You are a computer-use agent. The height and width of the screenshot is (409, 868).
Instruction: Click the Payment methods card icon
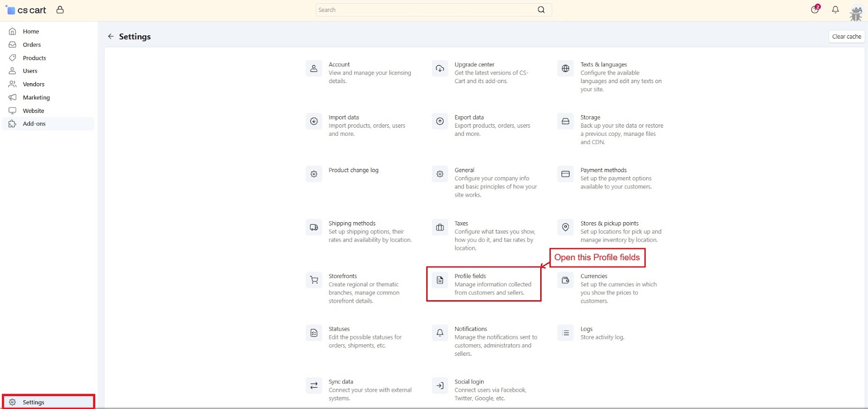565,174
